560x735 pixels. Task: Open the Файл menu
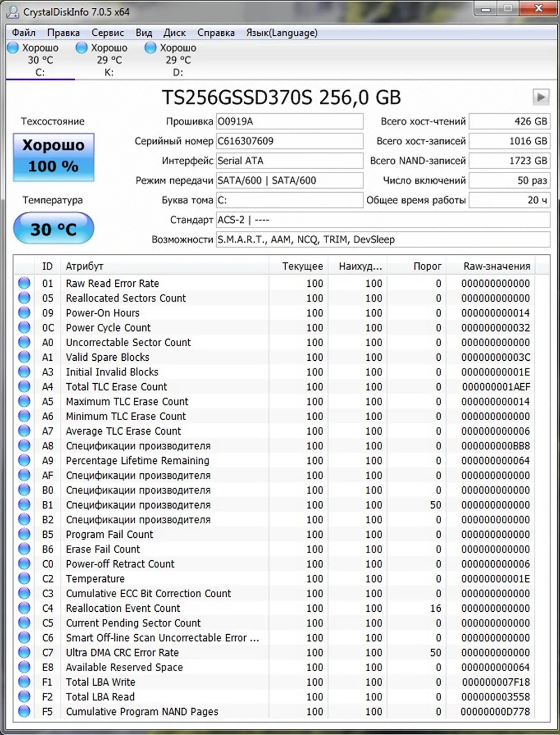coord(24,32)
